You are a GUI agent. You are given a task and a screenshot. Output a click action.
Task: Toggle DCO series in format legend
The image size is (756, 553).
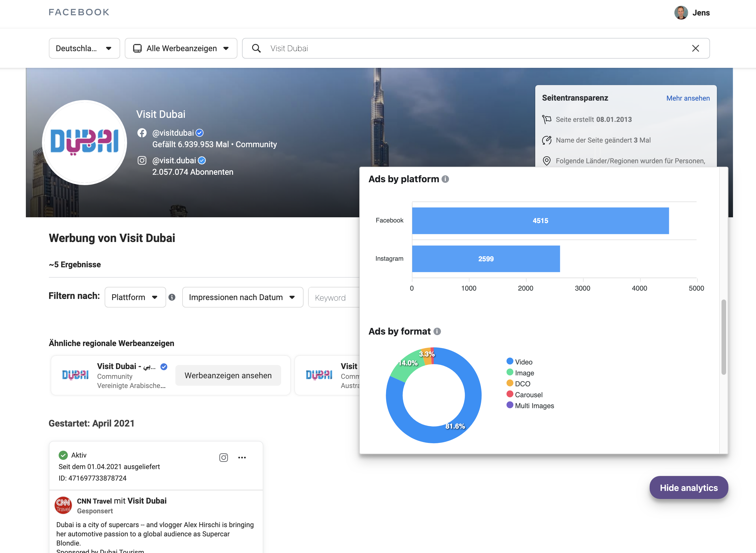click(518, 384)
